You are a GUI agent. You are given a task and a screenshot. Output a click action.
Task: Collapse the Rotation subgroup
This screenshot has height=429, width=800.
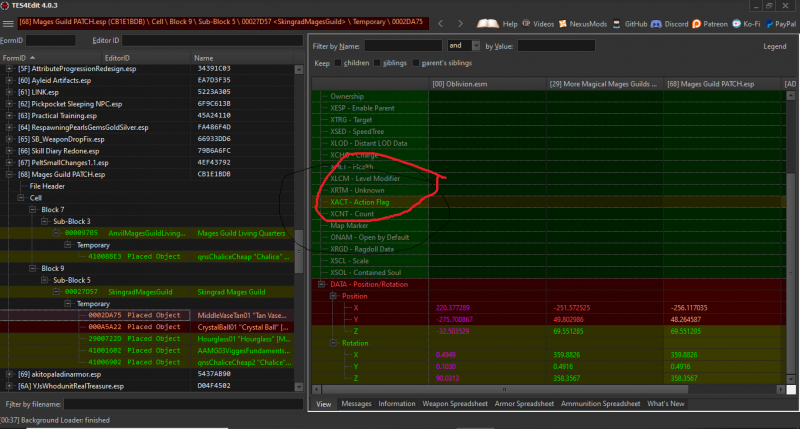[x=334, y=343]
